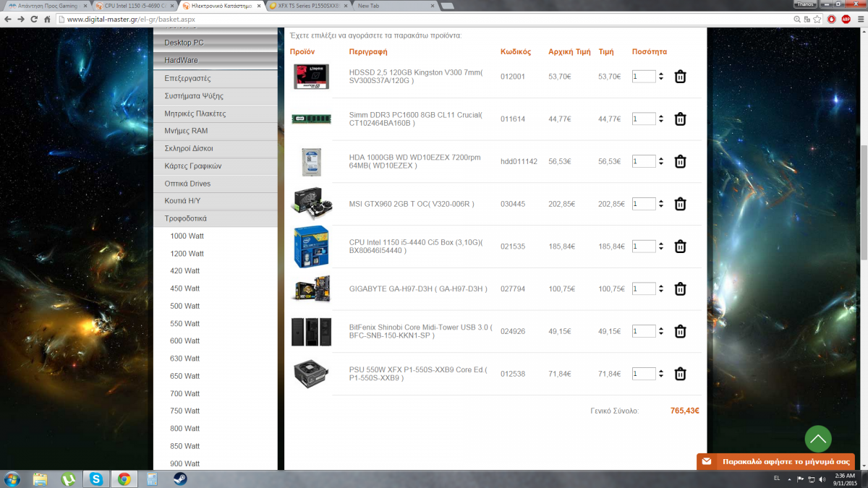Collapse the Τροφοδοτικά category list
Image resolution: width=868 pixels, height=488 pixels.
click(216, 218)
